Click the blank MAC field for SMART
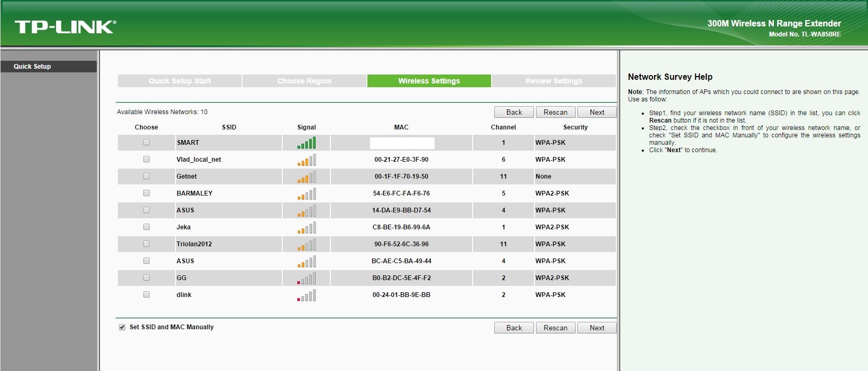 [x=402, y=143]
